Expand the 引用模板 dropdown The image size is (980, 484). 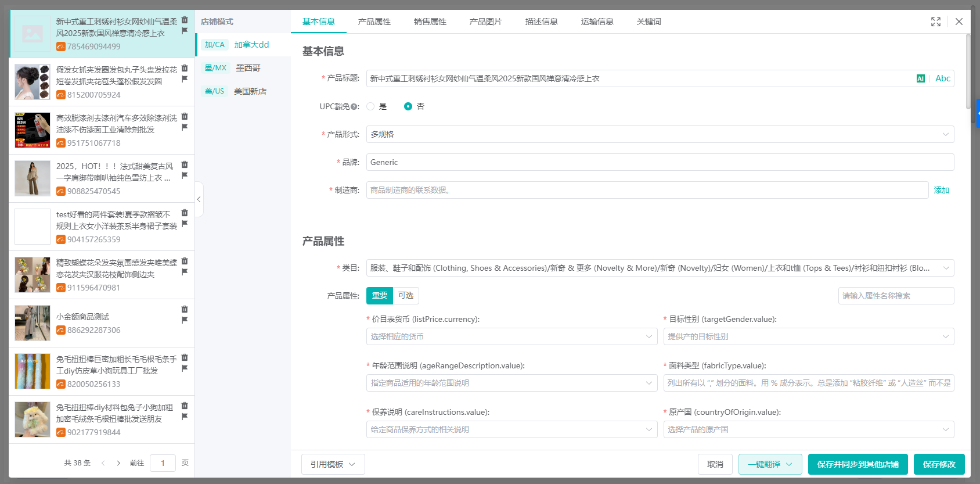[333, 464]
